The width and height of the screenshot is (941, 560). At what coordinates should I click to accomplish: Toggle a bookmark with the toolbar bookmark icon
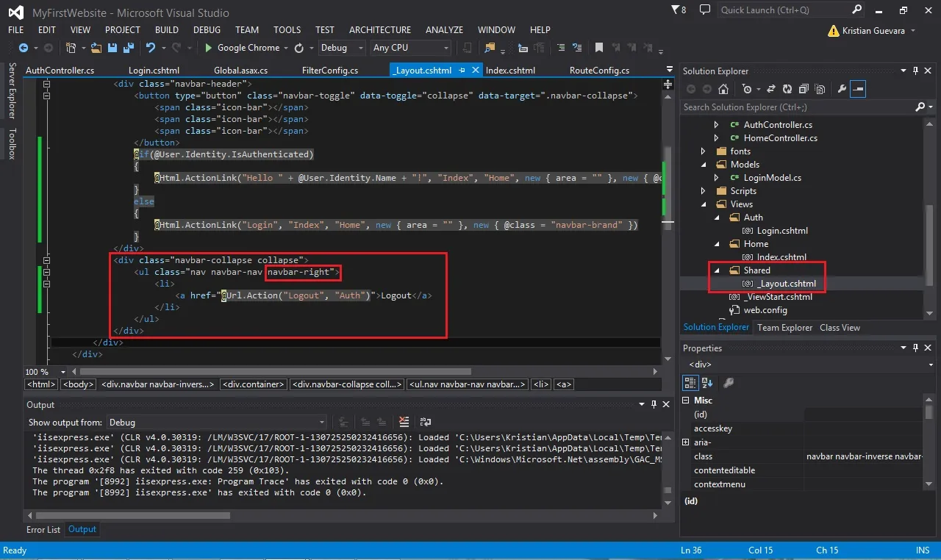click(599, 48)
